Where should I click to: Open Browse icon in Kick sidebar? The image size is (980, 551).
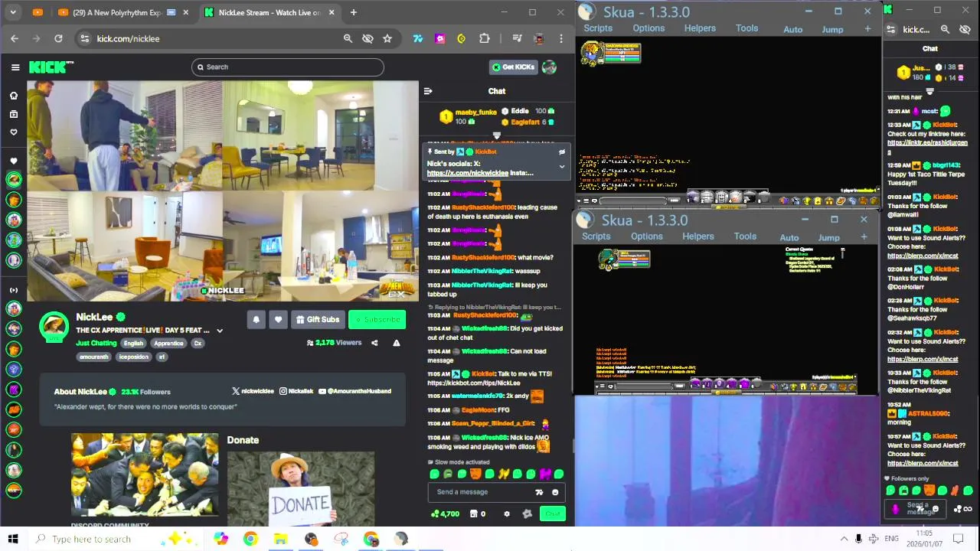(x=13, y=114)
